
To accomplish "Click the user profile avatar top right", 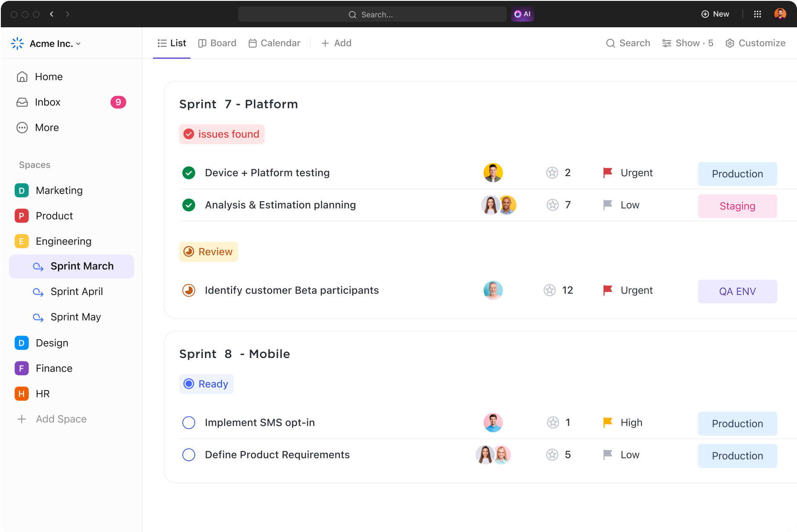I will tap(780, 14).
